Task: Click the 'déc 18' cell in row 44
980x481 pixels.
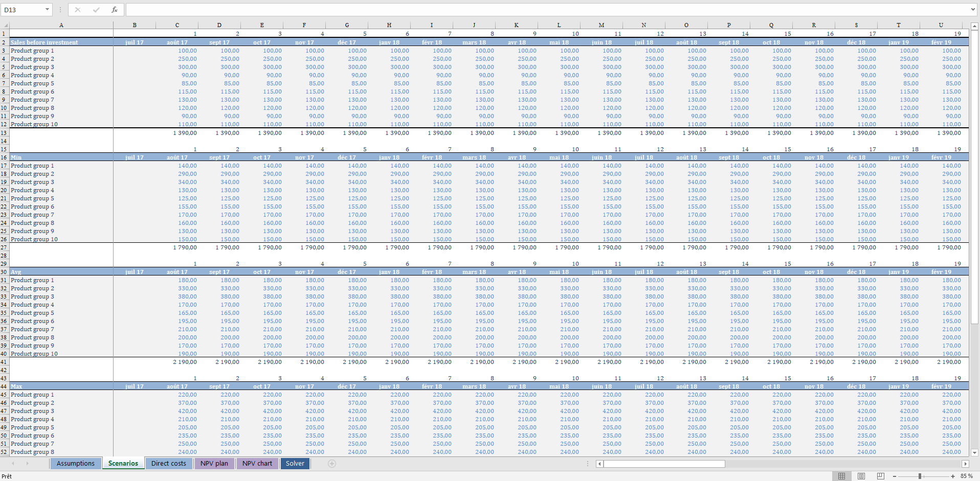Action: [x=856, y=386]
